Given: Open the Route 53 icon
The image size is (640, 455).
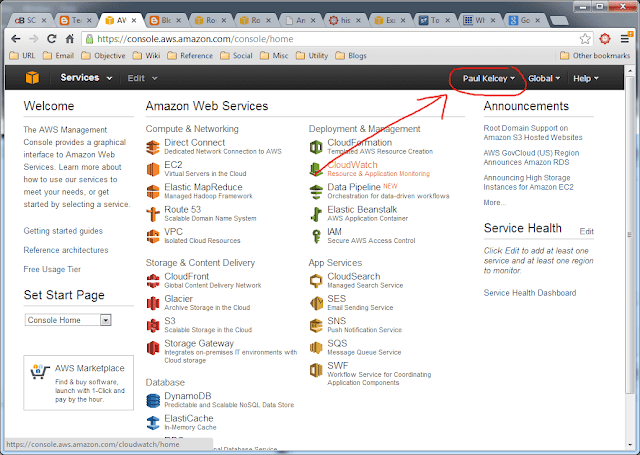Looking at the screenshot, I should point(153,214).
